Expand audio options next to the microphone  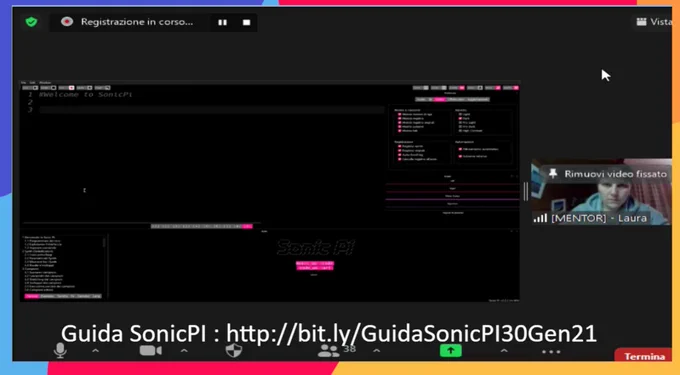point(96,350)
